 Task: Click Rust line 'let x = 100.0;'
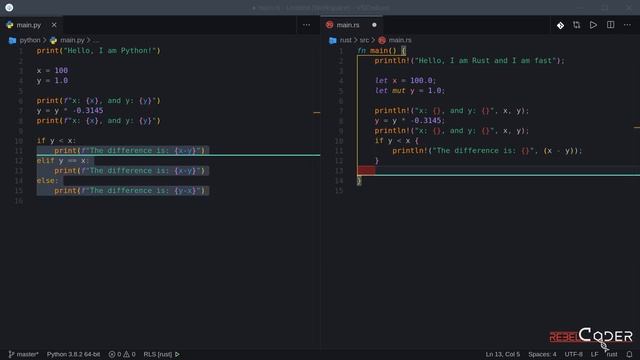click(405, 80)
